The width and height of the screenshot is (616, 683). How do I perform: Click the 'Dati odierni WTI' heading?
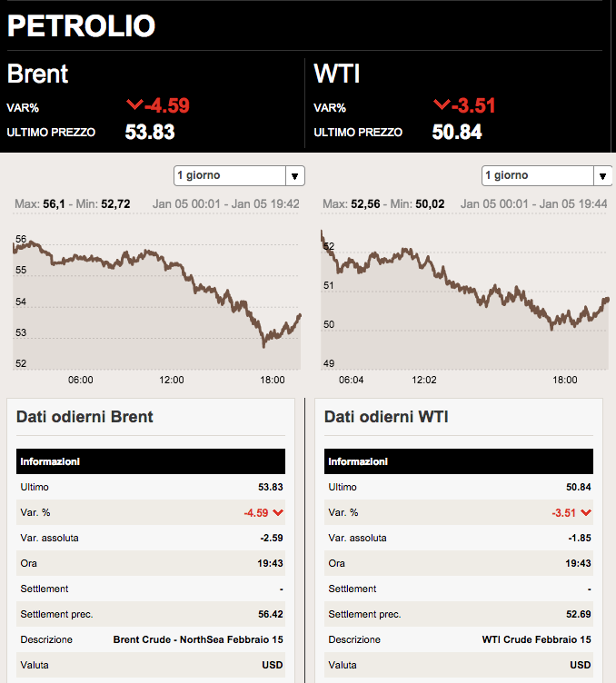pos(386,417)
